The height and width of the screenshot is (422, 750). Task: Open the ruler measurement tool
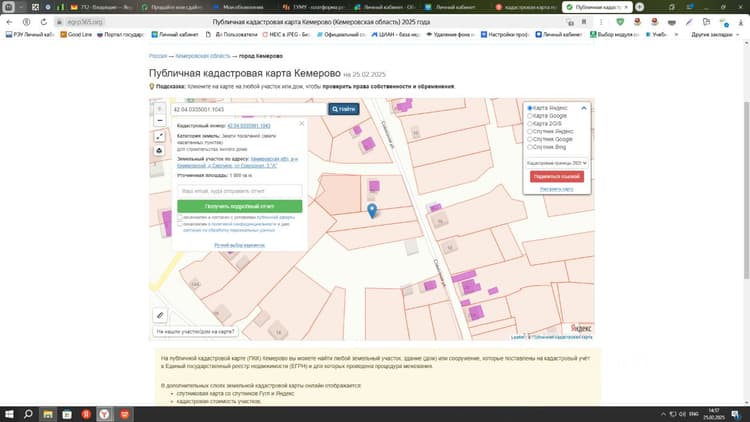[160, 315]
